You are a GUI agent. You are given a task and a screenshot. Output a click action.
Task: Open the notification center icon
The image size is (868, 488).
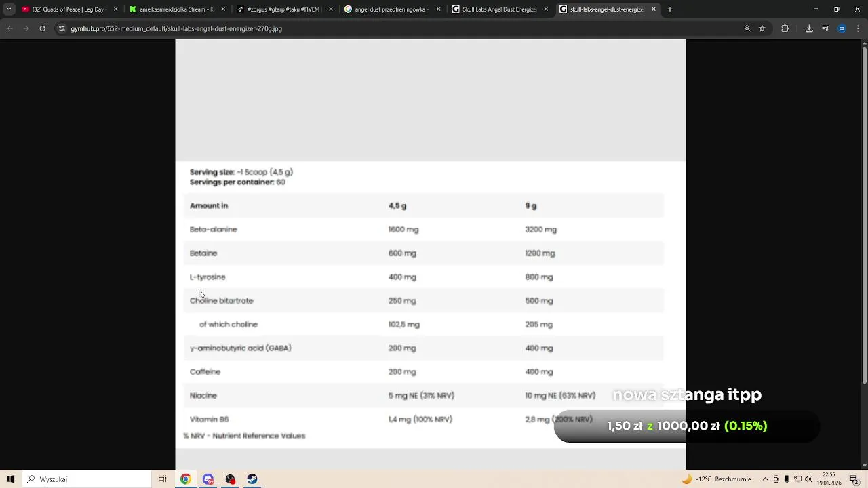[854, 479]
